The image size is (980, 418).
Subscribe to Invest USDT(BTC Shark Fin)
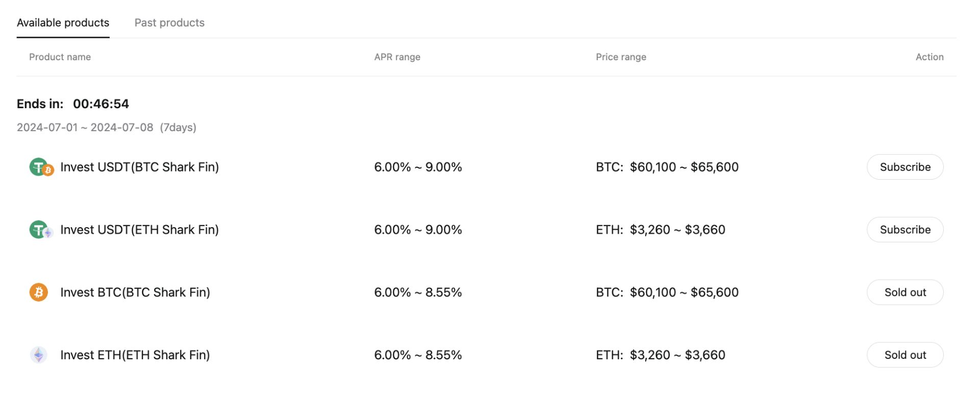905,167
